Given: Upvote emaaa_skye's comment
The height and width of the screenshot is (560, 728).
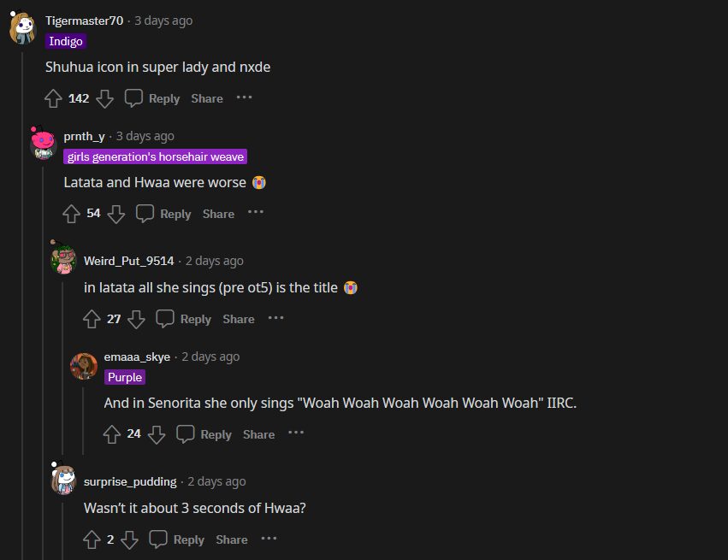Looking at the screenshot, I should (x=112, y=434).
